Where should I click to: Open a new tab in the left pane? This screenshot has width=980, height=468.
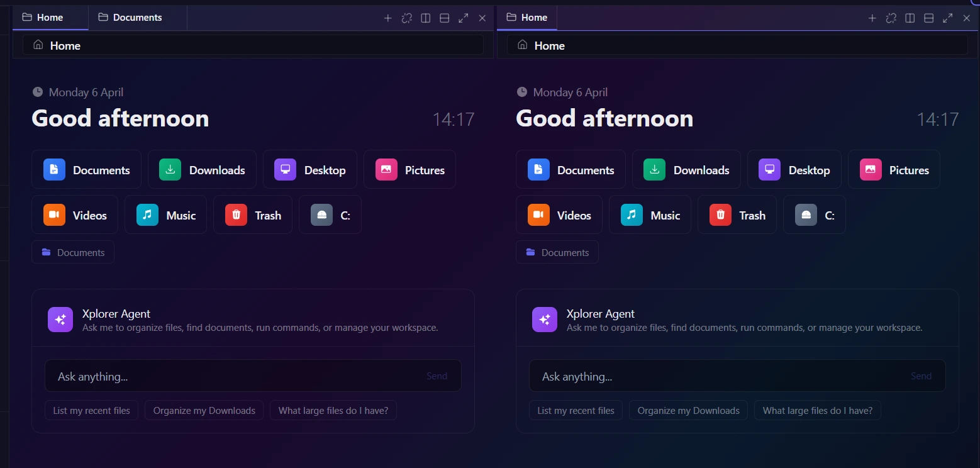point(388,18)
